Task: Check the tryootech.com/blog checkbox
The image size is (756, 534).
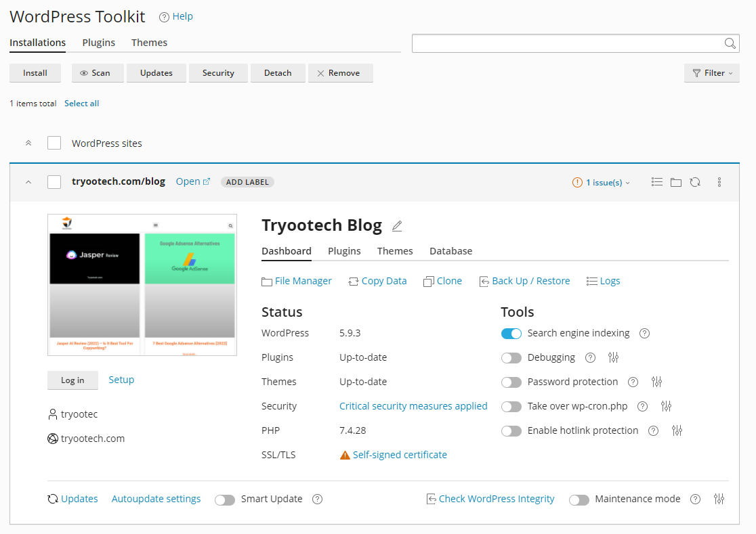Action: [54, 182]
